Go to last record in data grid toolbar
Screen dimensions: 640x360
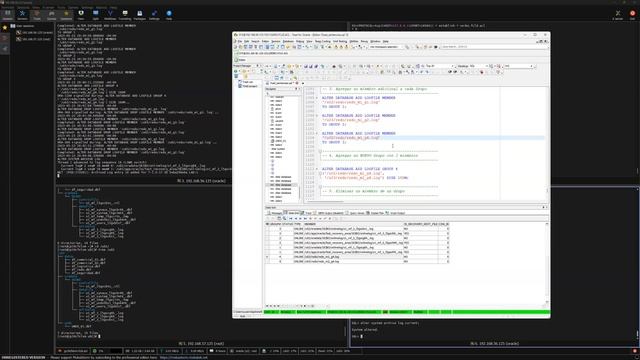pos(305,218)
